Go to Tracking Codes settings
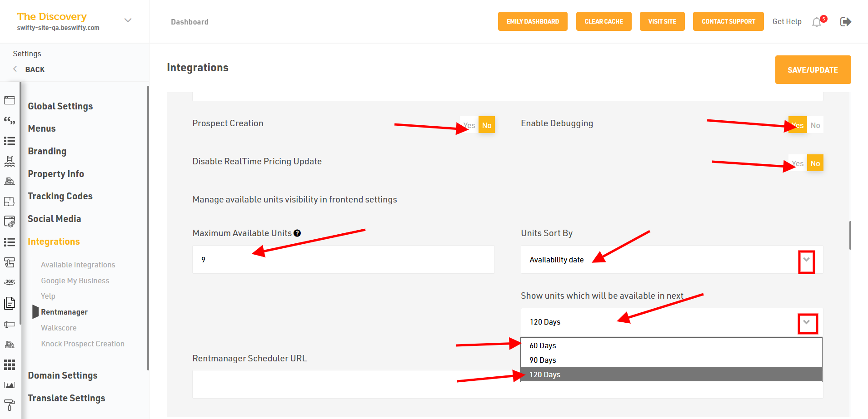Viewport: 868px width, 419px height. tap(60, 196)
